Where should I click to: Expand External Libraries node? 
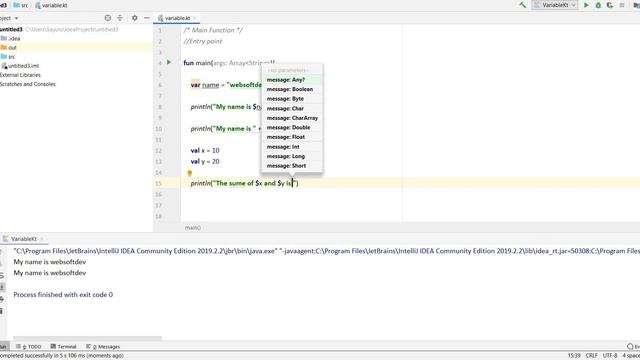[x=20, y=75]
